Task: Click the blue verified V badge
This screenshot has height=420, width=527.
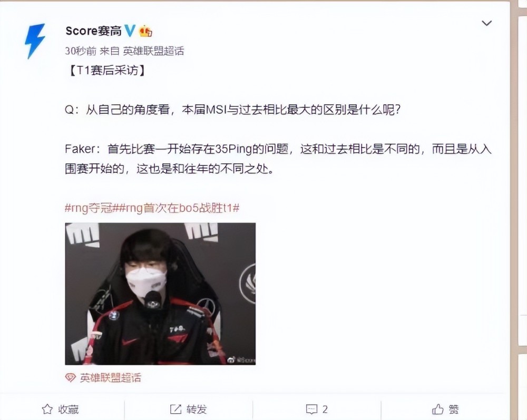Action: (x=130, y=31)
